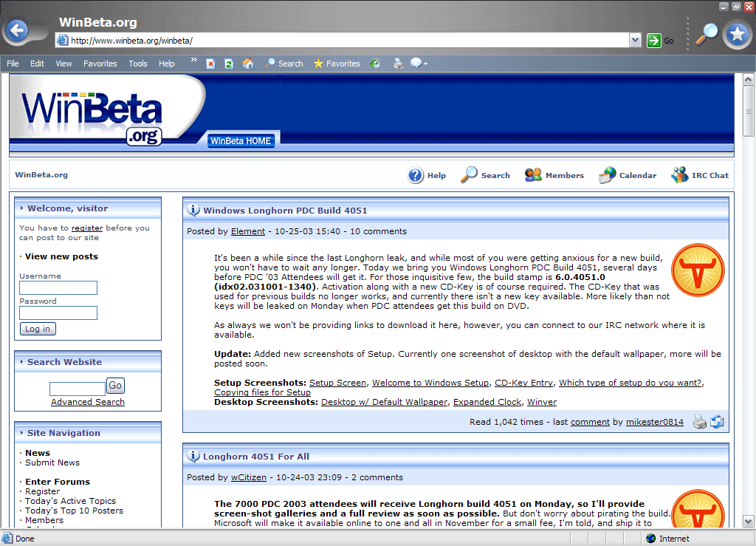This screenshot has height=546, width=756.
Task: Click the page icon in the address bar
Action: click(x=63, y=41)
